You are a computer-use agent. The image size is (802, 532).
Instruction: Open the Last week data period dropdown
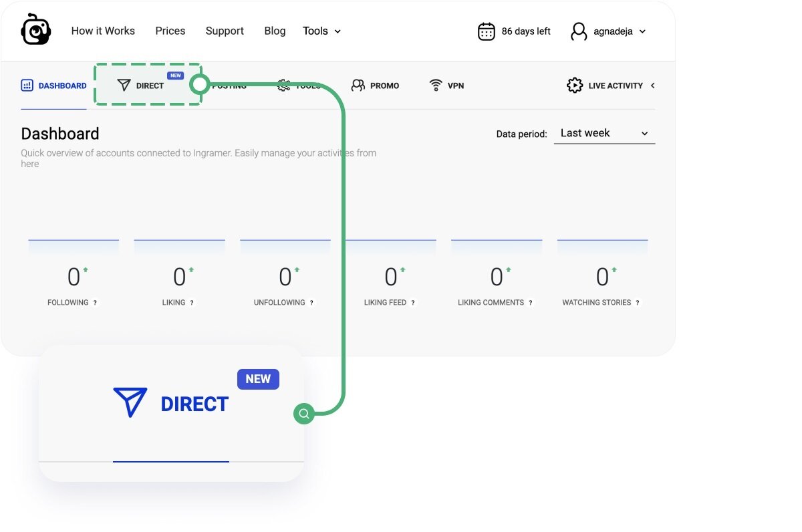click(604, 133)
